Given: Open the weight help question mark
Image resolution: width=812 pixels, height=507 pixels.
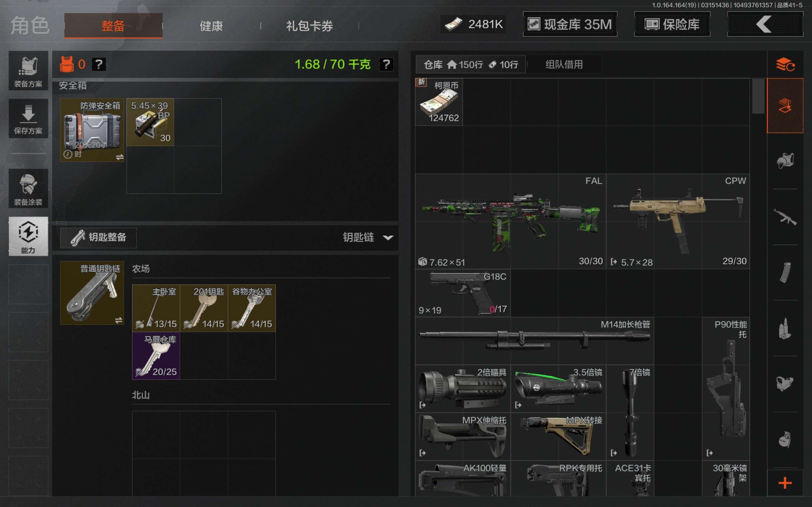Looking at the screenshot, I should [386, 64].
